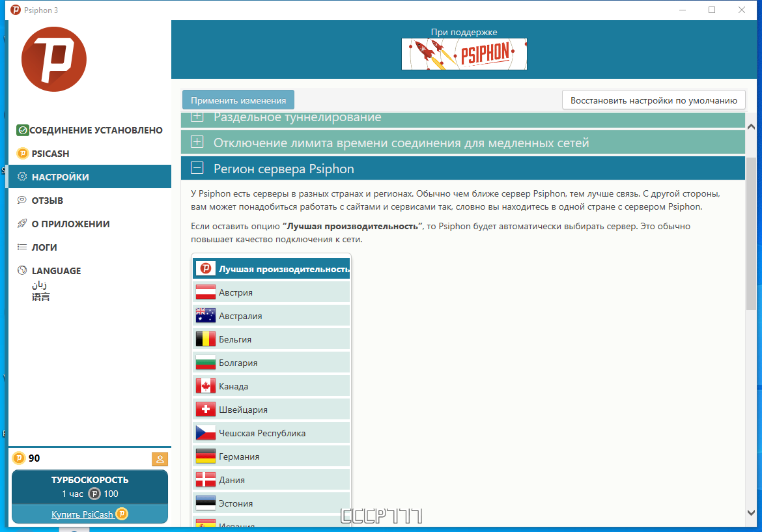Image resolution: width=762 pixels, height=532 pixels.
Task: Expand Раздельное туннелирование plus icon
Action: tap(197, 117)
